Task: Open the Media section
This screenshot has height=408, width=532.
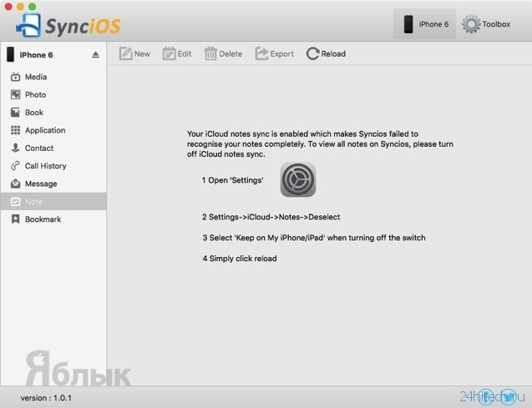Action: pos(53,77)
